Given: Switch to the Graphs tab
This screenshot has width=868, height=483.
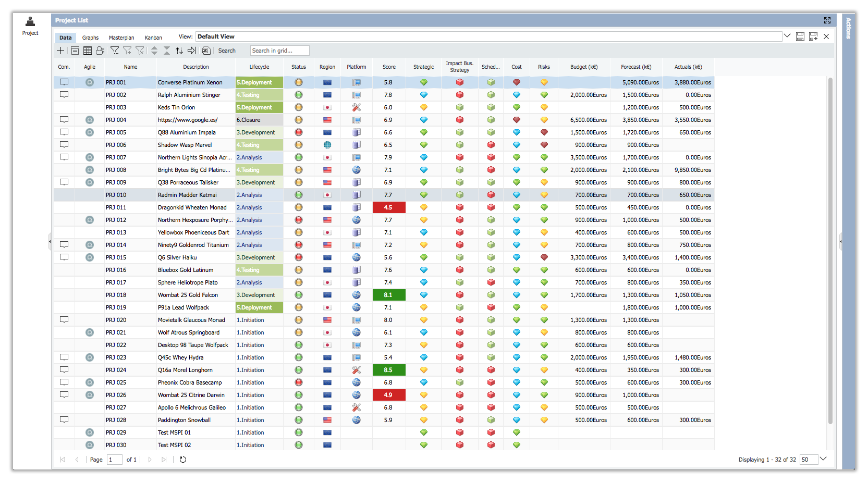Looking at the screenshot, I should pyautogui.click(x=90, y=38).
